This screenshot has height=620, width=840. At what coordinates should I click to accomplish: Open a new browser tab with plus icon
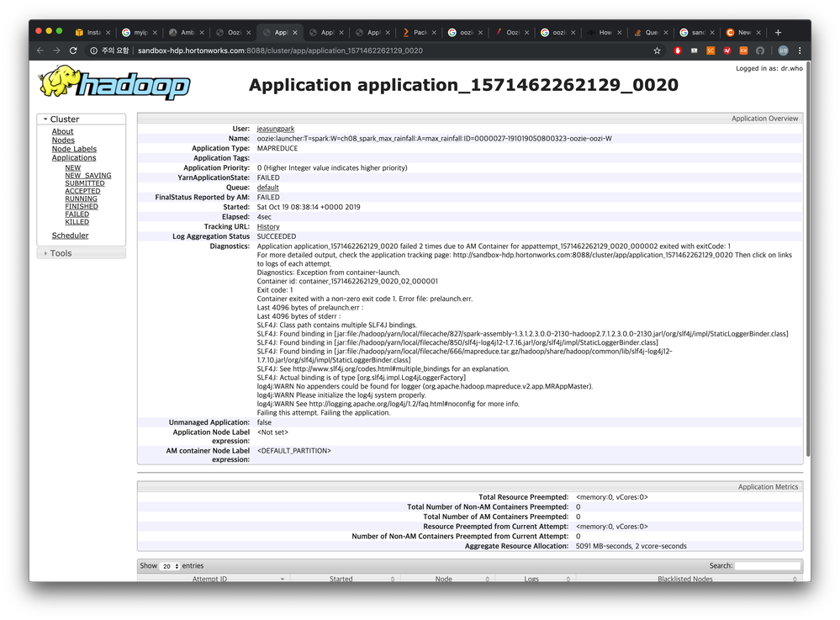(x=778, y=33)
